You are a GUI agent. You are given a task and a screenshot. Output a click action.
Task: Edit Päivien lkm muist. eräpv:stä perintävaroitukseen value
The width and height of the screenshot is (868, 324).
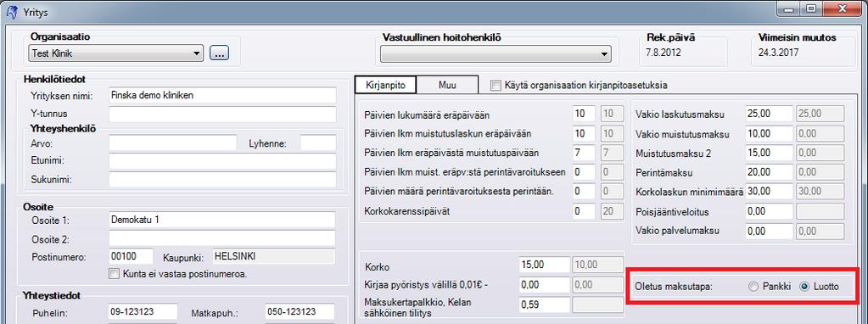click(584, 172)
